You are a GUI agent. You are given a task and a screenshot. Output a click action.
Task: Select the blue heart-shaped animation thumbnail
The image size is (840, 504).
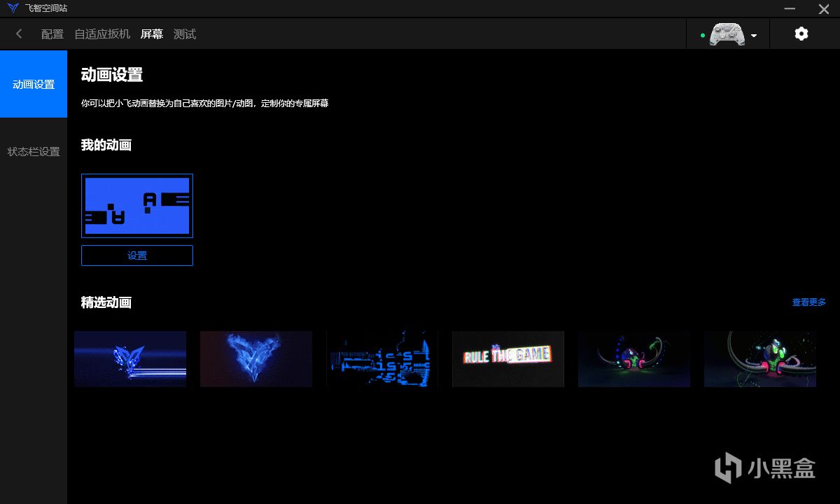[x=256, y=358]
